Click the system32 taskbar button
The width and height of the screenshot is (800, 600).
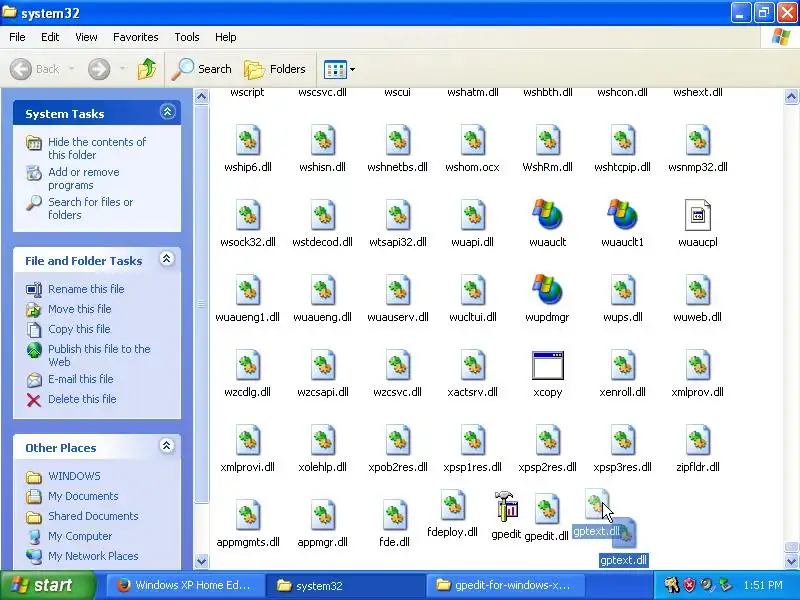click(x=347, y=585)
